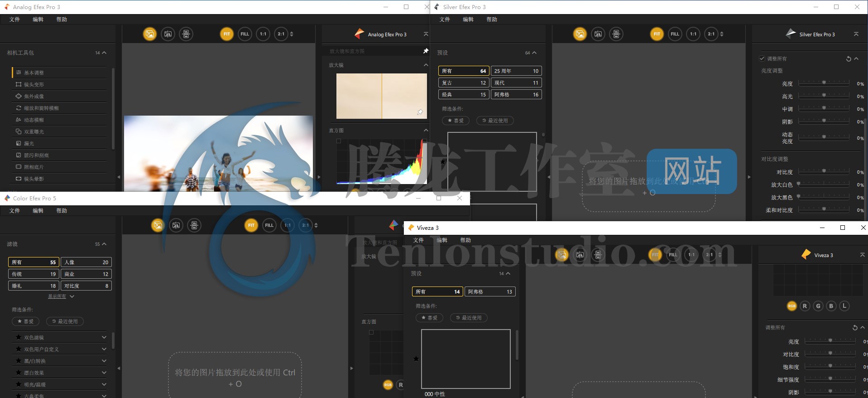868x398 pixels.
Task: Click the side-by-side preview icon in Analog Efex Pro
Action: point(186,34)
